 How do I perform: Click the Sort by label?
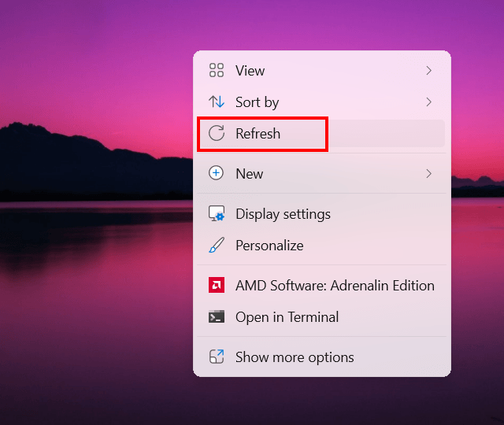258,102
